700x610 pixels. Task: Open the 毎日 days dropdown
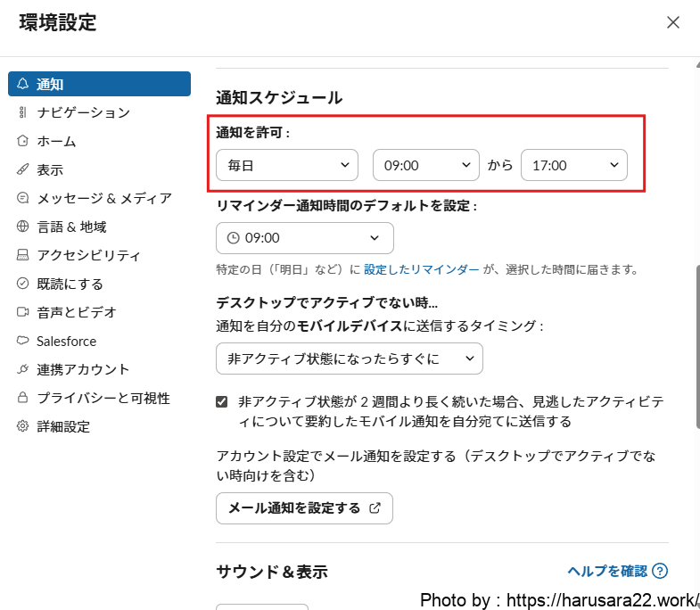pos(287,165)
